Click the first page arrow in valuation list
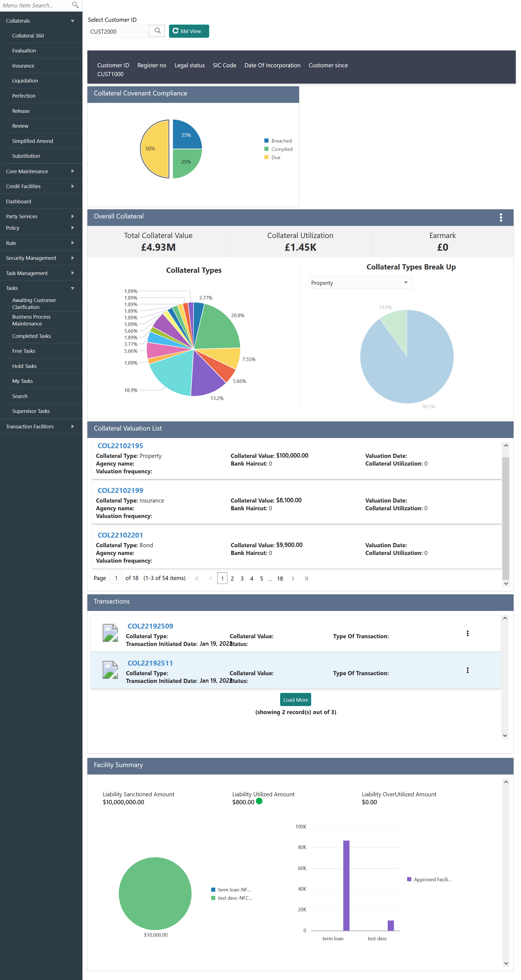The image size is (521, 980). point(197,578)
